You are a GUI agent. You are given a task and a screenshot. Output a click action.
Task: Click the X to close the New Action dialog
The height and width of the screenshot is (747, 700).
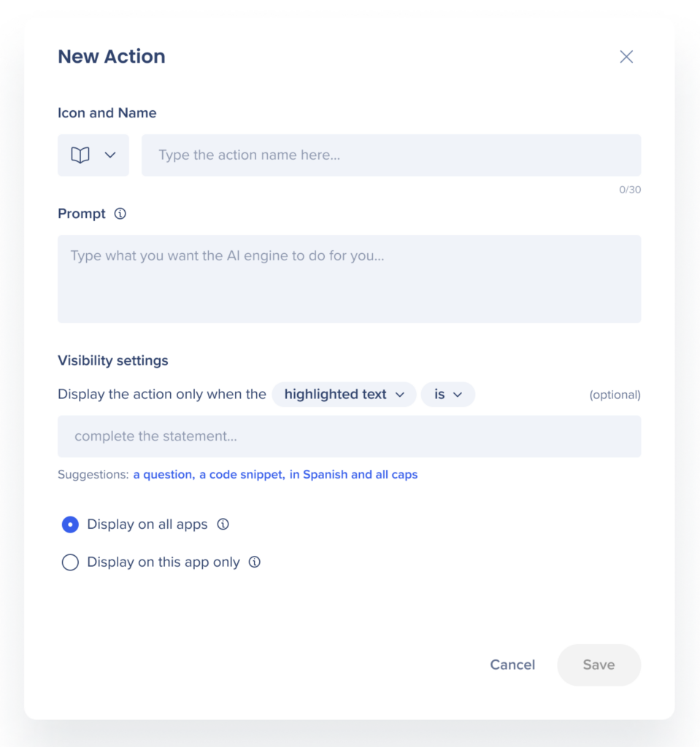626,56
